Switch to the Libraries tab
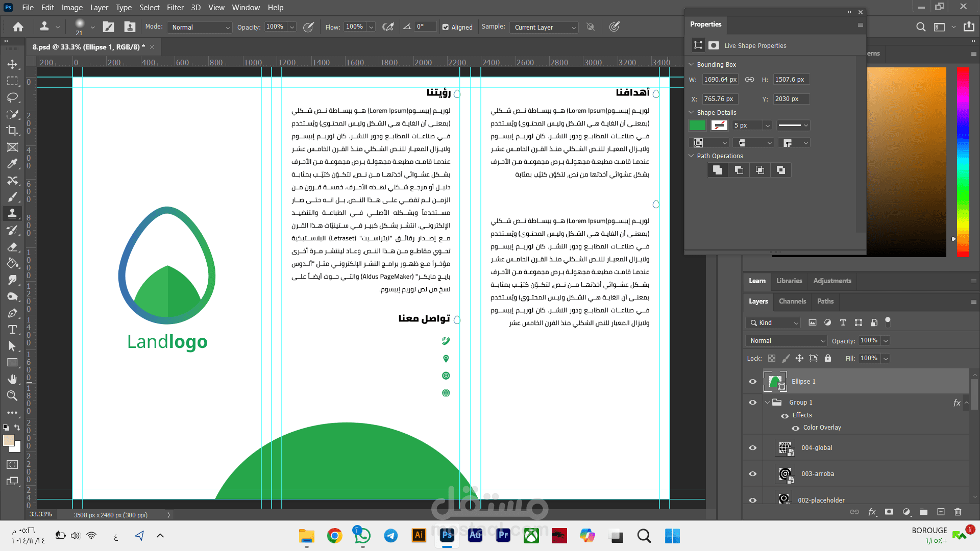 789,281
